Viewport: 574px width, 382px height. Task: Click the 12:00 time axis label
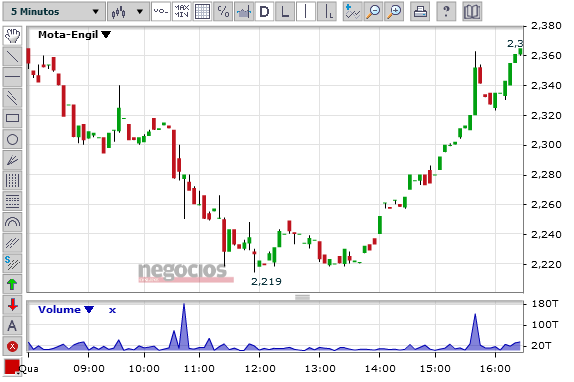(x=260, y=368)
